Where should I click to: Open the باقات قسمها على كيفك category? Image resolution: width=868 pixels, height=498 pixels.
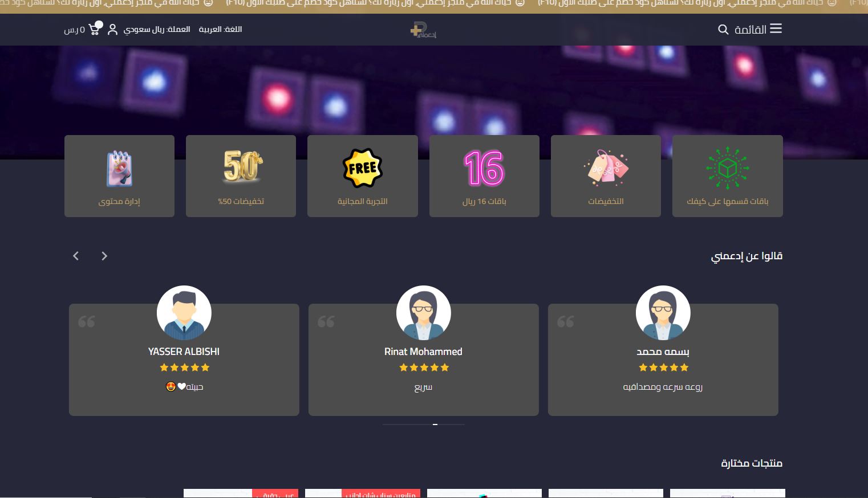pos(727,176)
